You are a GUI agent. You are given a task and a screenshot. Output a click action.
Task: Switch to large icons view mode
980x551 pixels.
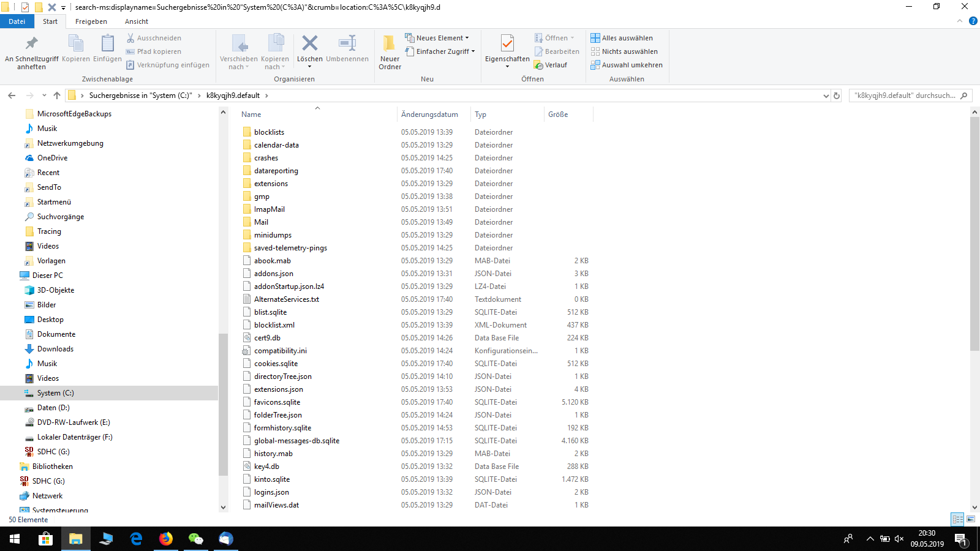click(x=971, y=519)
